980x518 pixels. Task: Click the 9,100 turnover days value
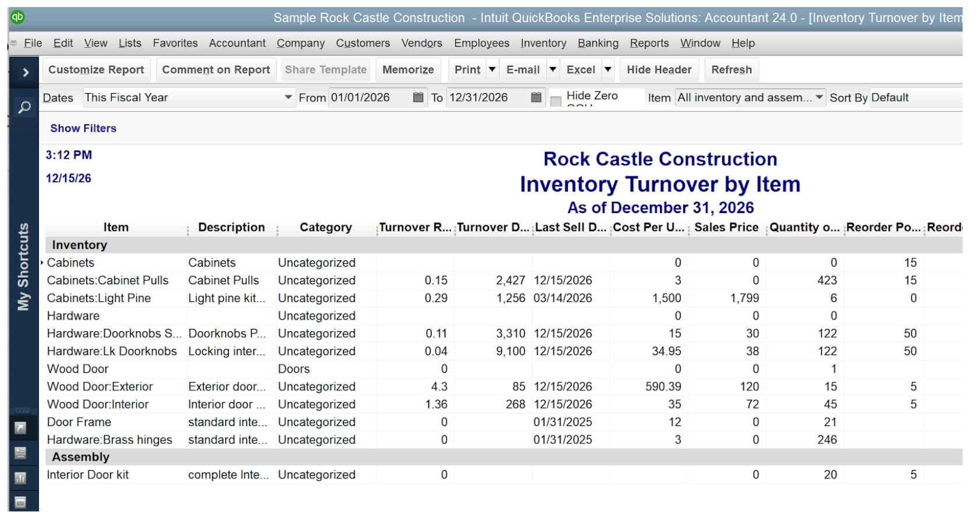click(510, 351)
